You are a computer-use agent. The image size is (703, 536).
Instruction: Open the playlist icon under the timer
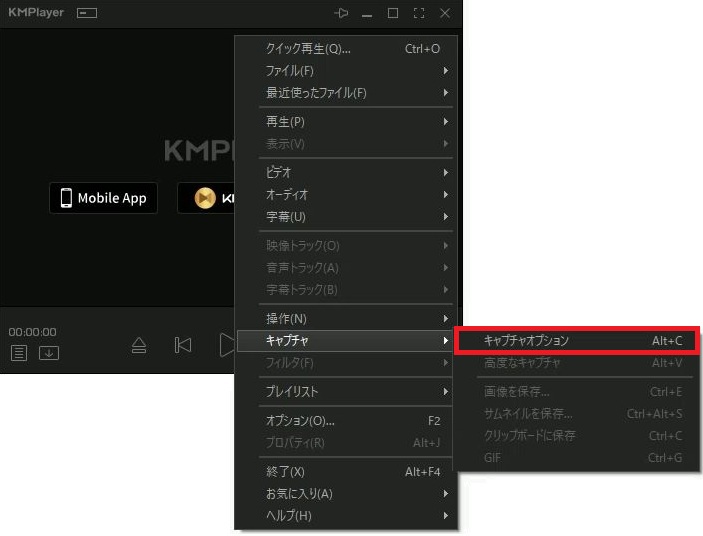point(19,353)
